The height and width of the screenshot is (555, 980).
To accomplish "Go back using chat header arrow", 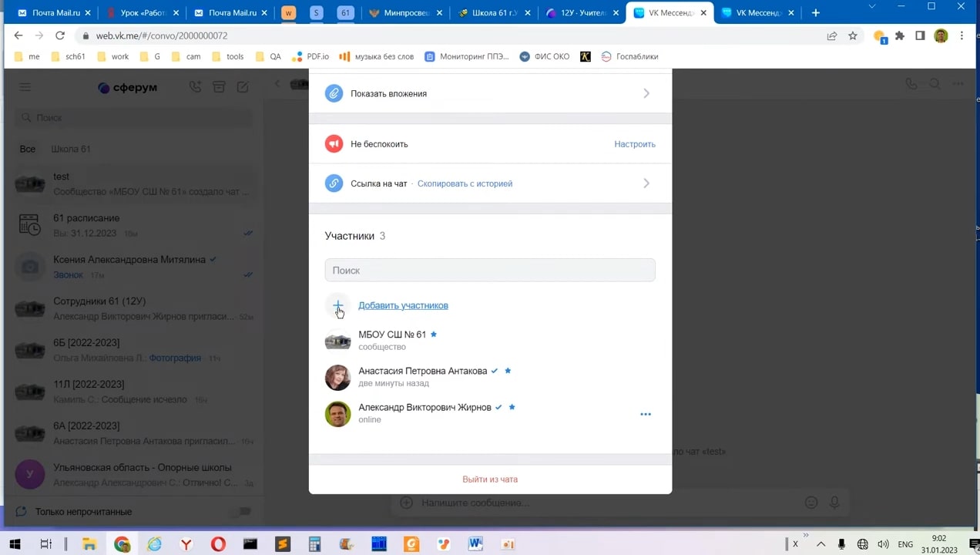I will (277, 84).
